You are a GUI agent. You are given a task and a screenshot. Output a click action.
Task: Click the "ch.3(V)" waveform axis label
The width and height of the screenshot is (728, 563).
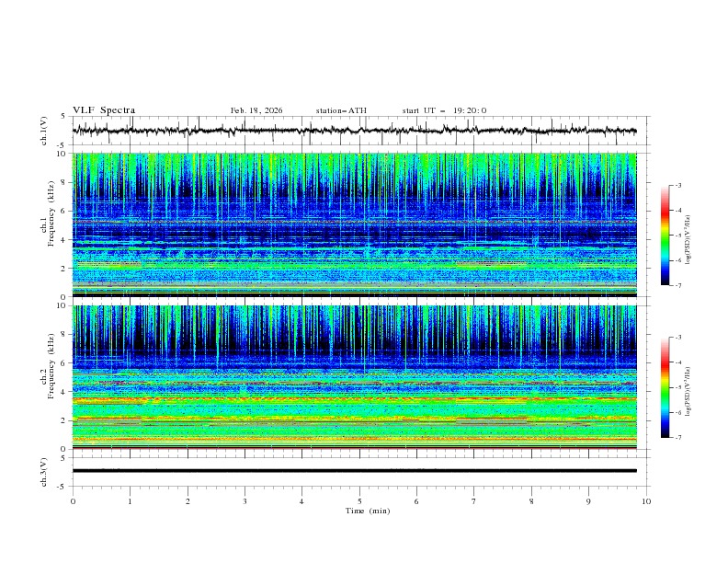[x=44, y=472]
